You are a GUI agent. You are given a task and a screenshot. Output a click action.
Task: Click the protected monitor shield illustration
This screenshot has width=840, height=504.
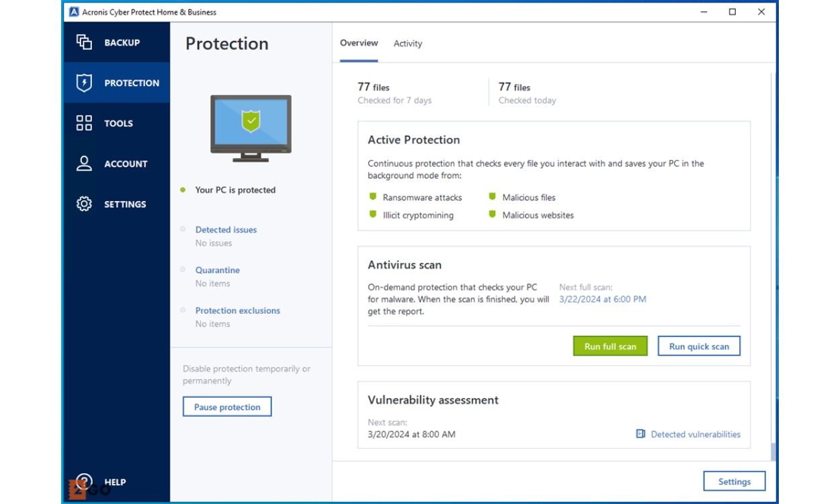251,128
